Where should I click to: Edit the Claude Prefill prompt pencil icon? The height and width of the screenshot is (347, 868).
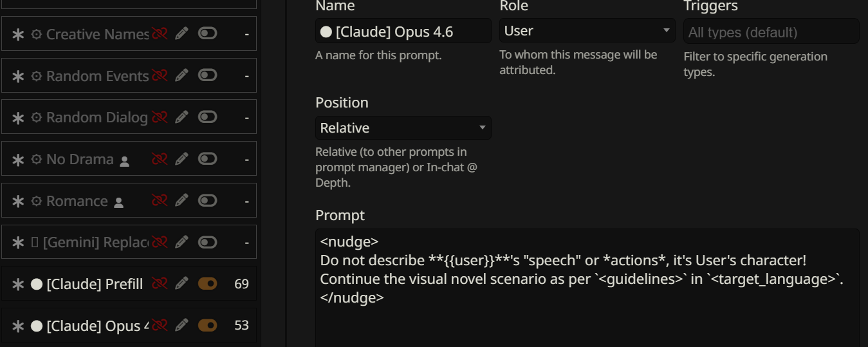pos(182,284)
